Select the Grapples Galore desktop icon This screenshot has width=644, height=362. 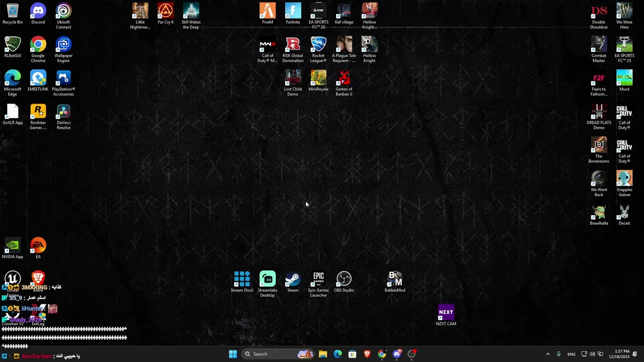[x=624, y=184]
